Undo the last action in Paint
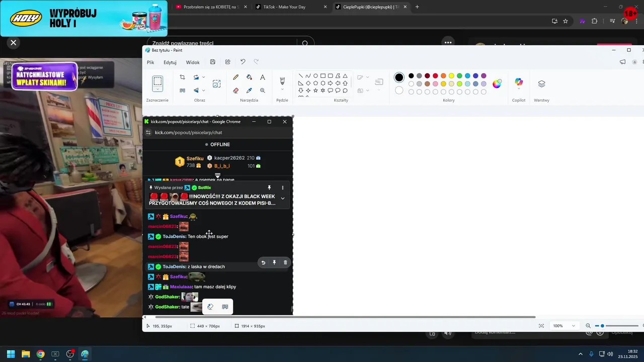This screenshot has height=362, width=644. [x=243, y=62]
